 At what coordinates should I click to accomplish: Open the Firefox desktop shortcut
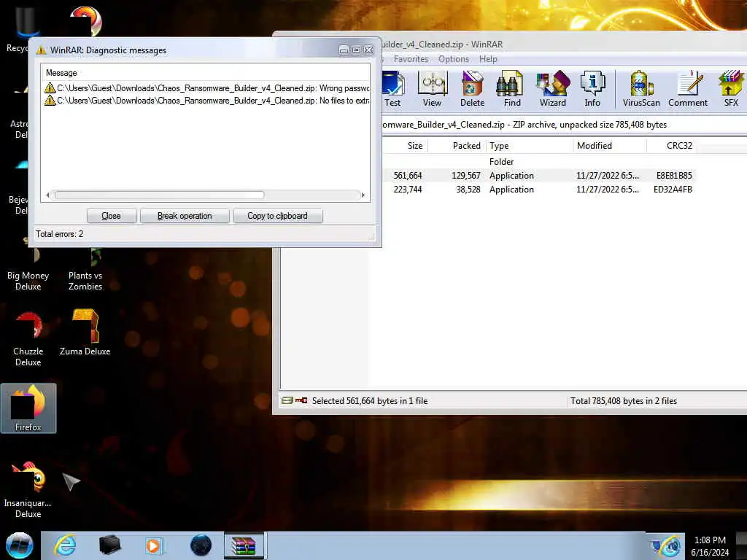pos(28,408)
